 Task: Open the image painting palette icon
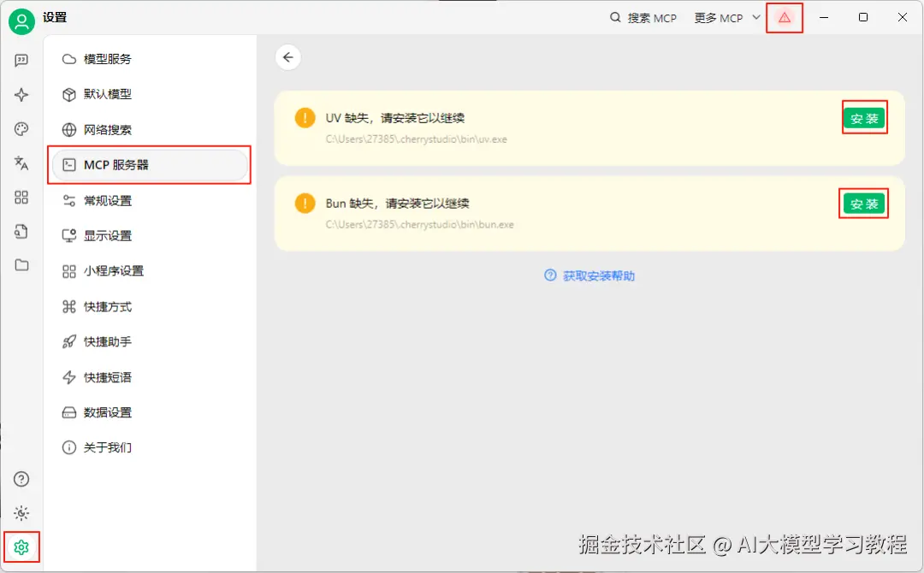tap(21, 129)
